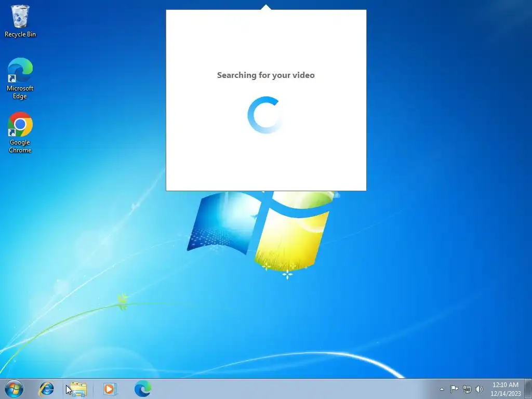Screen dimensions: 532x399
Task: Open the Recycle Bin desktop icon
Action: pyautogui.click(x=20, y=21)
